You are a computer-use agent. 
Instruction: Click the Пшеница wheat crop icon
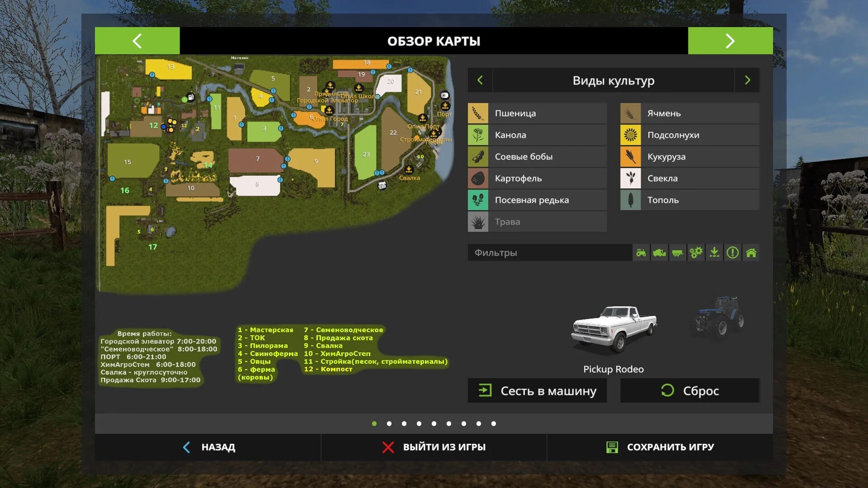click(478, 113)
